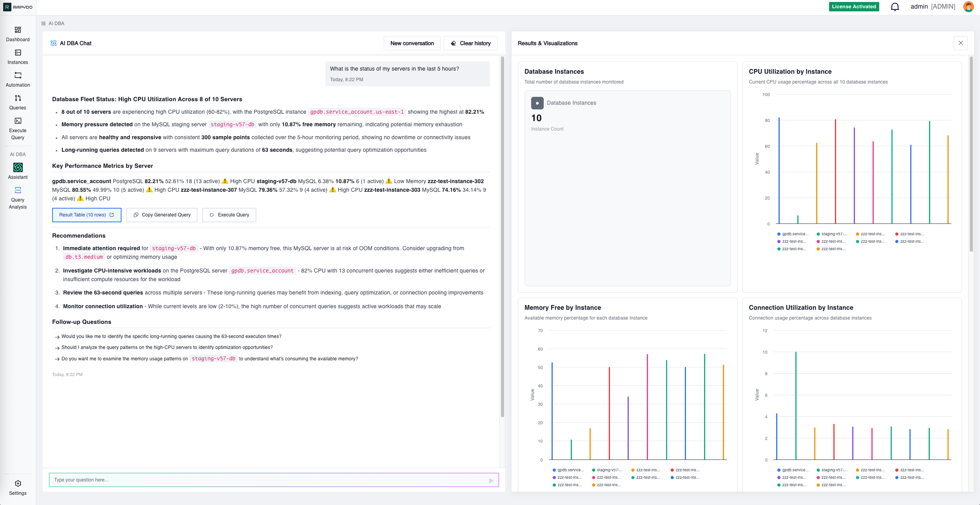Image resolution: width=980 pixels, height=505 pixels.
Task: Open the Automation section
Action: tap(18, 78)
